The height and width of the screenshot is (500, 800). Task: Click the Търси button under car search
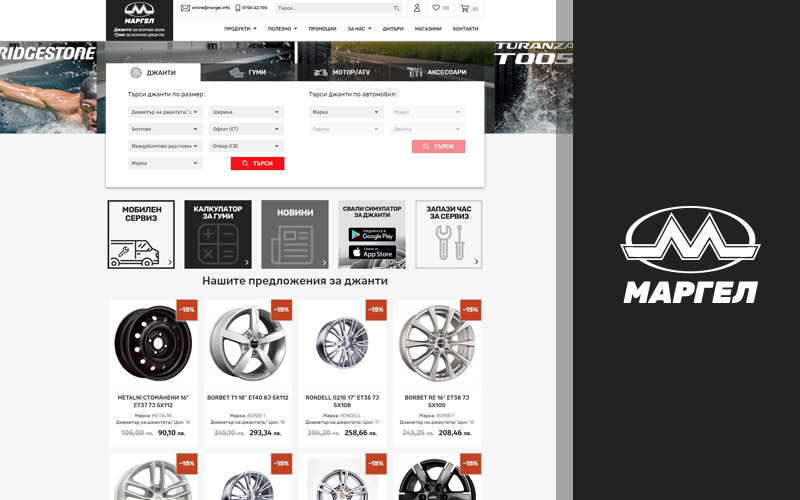[x=439, y=146]
